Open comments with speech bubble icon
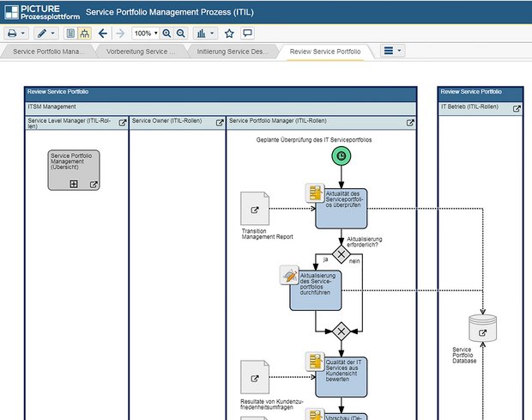 pyautogui.click(x=247, y=33)
